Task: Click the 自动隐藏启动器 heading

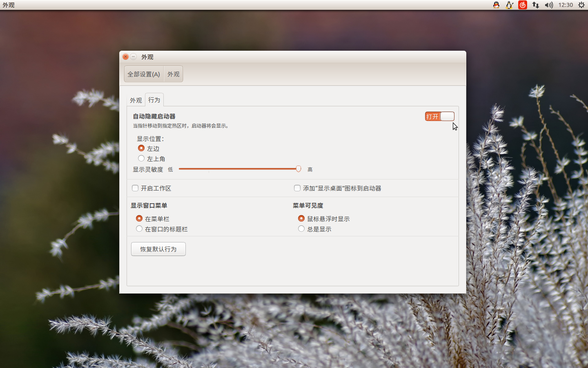Action: coord(154,117)
